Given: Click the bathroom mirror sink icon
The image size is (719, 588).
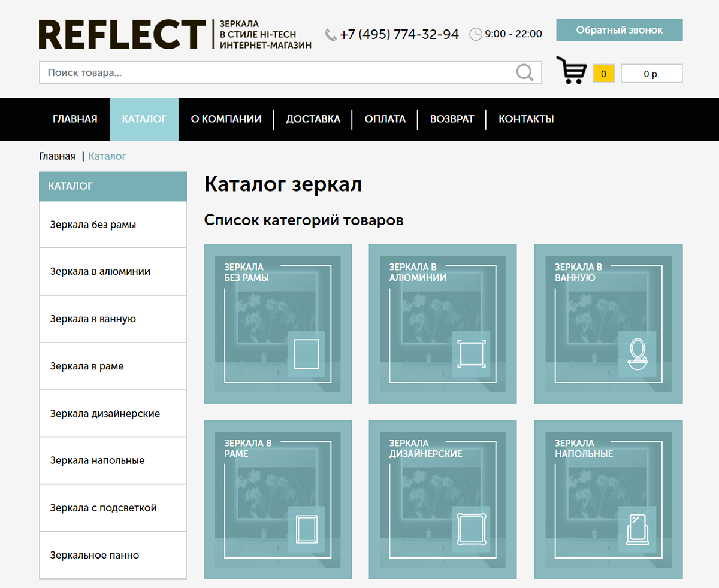Looking at the screenshot, I should [x=636, y=353].
